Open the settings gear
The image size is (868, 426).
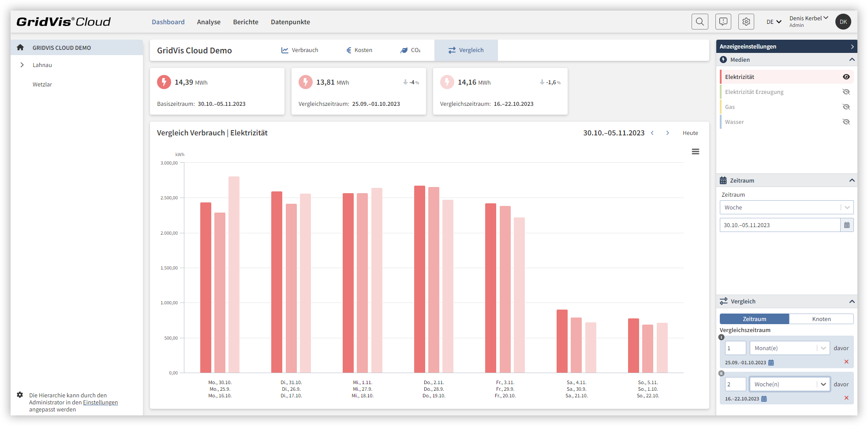(x=746, y=21)
